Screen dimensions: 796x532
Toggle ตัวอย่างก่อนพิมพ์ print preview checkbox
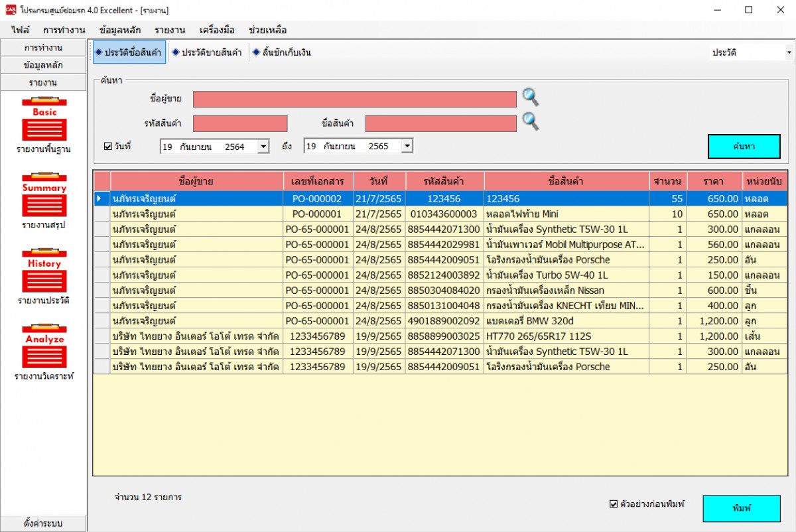pos(613,504)
